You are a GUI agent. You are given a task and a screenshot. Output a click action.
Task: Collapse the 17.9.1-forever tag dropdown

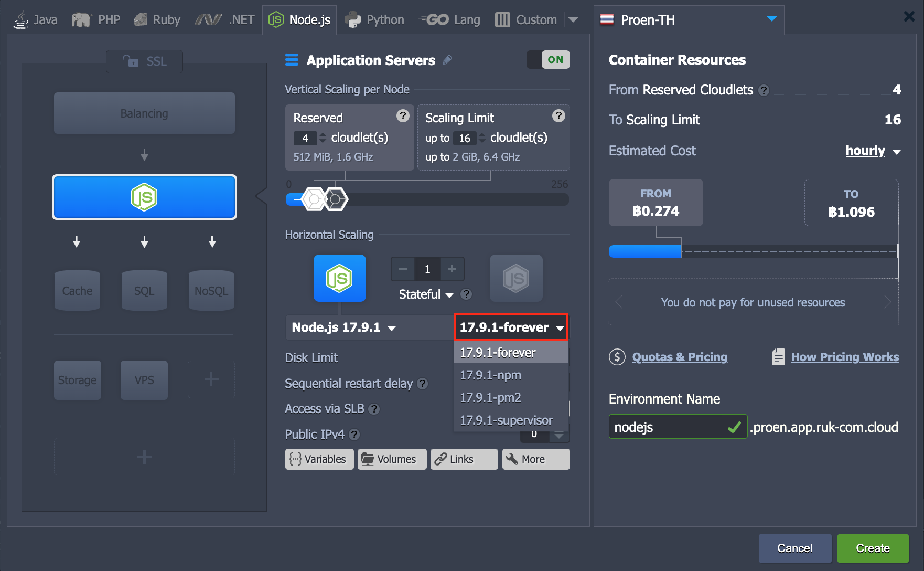click(x=511, y=327)
